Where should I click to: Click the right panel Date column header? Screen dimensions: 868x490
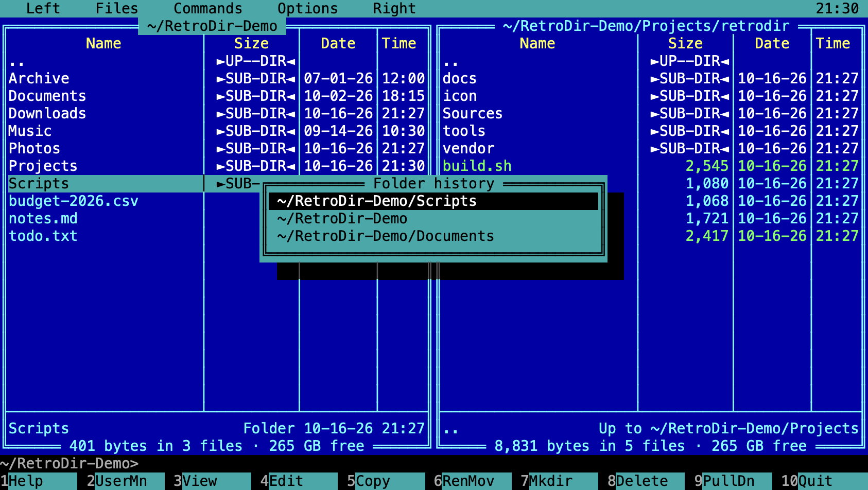click(x=772, y=44)
